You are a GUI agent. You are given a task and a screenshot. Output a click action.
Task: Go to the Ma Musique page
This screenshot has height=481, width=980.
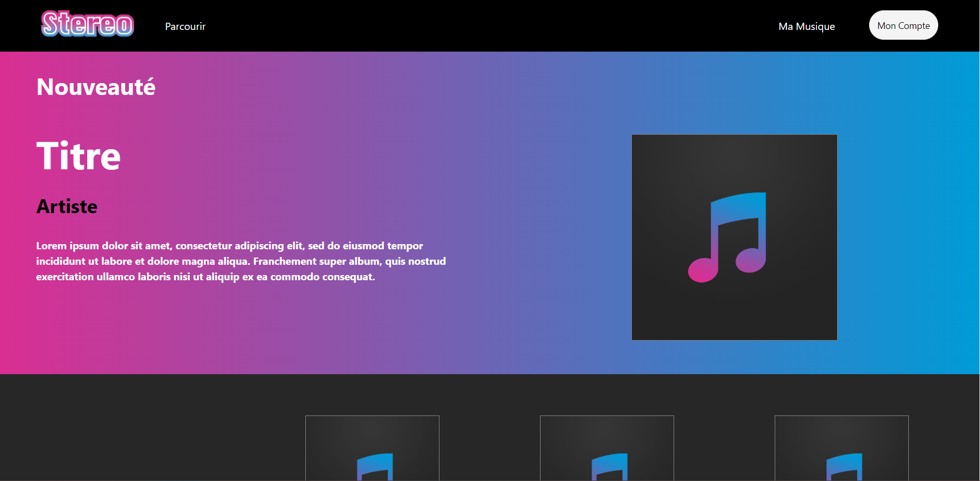[806, 26]
